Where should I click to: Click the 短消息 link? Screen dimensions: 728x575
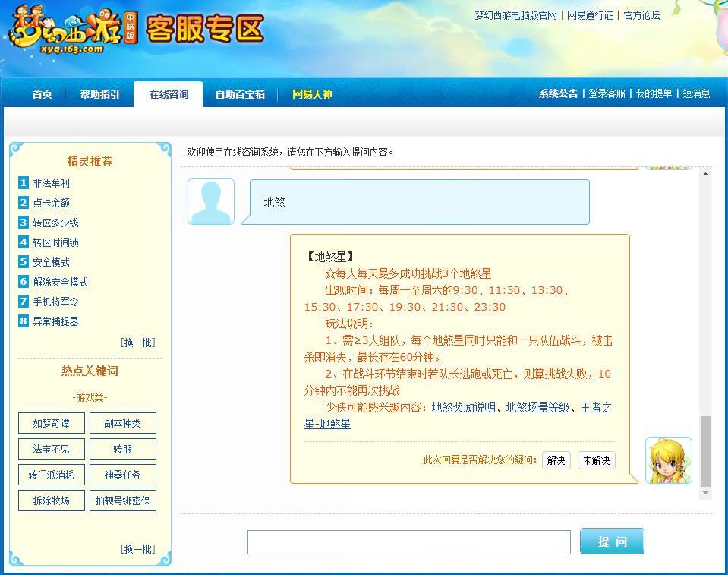click(x=695, y=92)
